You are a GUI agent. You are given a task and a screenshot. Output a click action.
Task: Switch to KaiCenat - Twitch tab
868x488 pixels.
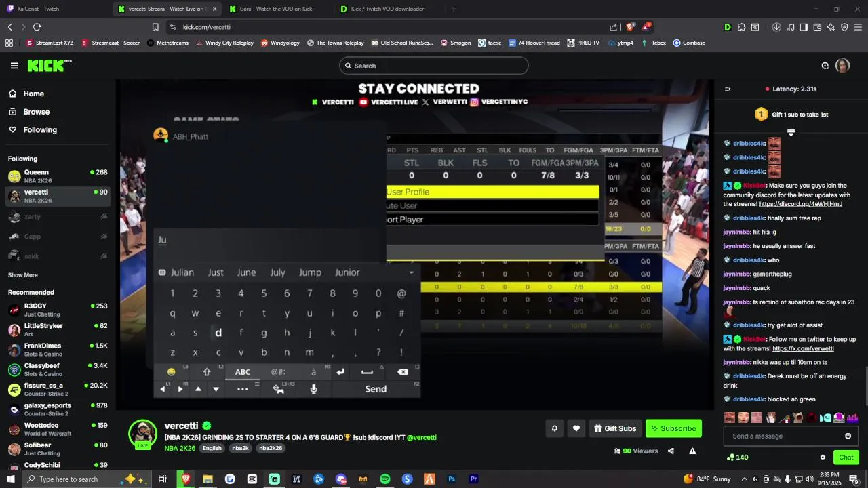pyautogui.click(x=54, y=9)
